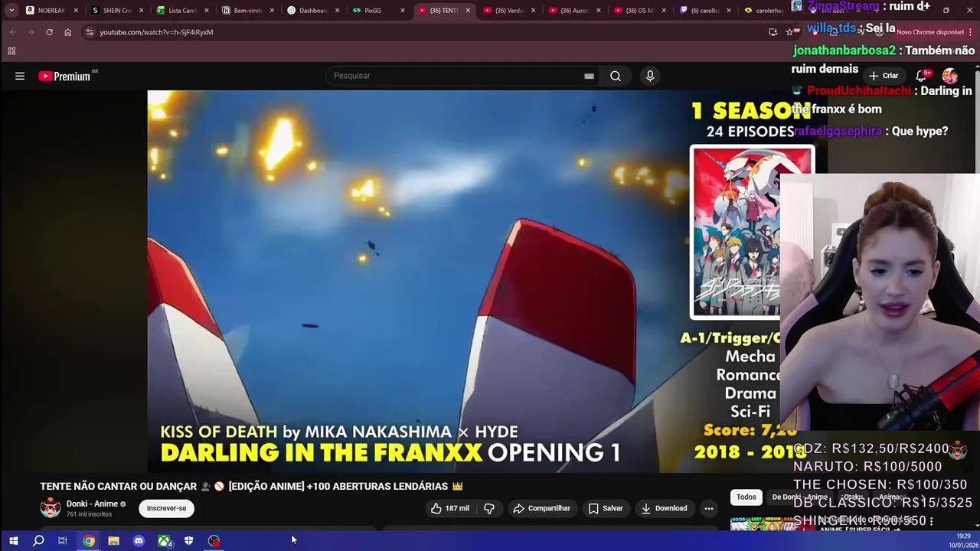Switch to the (6) carolba tab
The image size is (980, 551).
click(706, 10)
